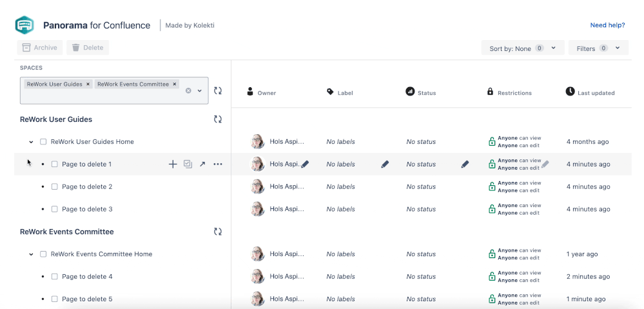Image resolution: width=644 pixels, height=309 pixels.
Task: Click the ReWork Events Committee section heading
Action: pyautogui.click(x=67, y=232)
